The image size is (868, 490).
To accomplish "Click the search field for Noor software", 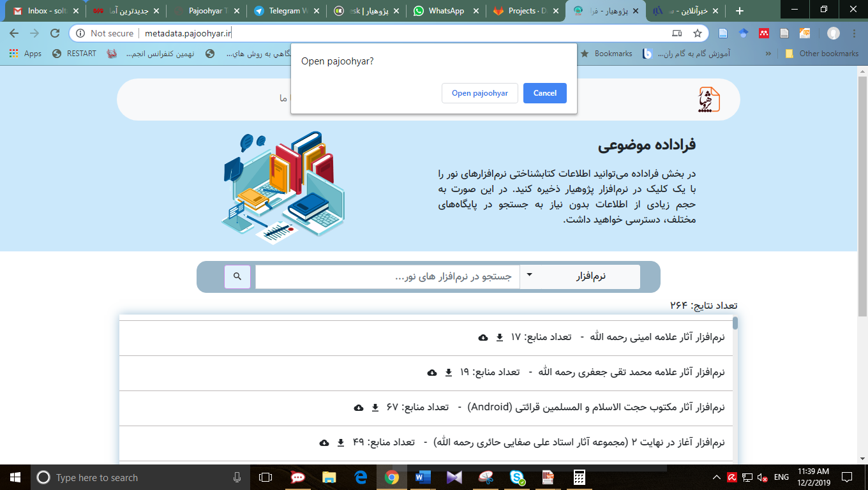I will click(387, 277).
